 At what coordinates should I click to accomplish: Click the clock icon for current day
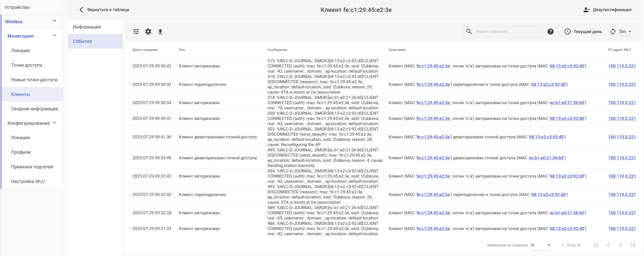pyautogui.click(x=567, y=32)
